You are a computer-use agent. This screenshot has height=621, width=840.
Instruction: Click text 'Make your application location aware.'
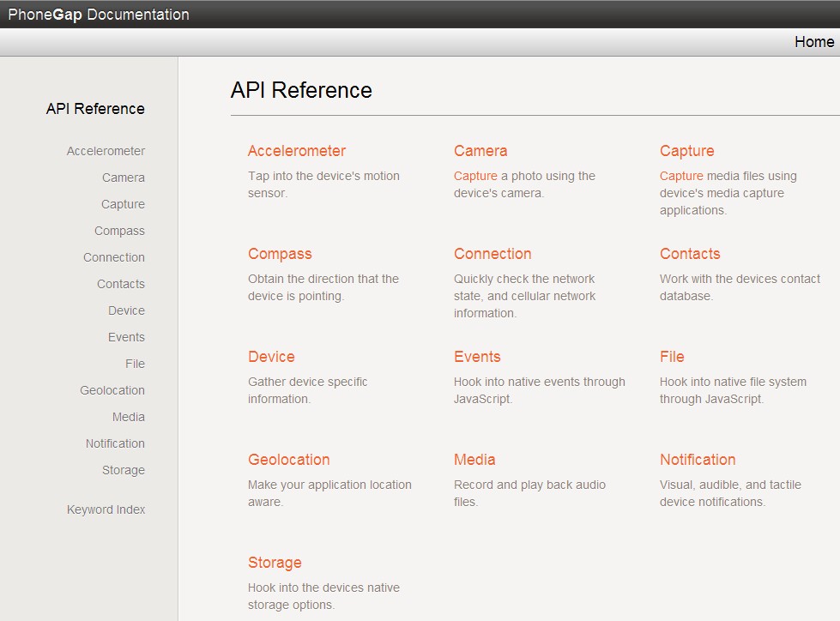click(x=329, y=493)
